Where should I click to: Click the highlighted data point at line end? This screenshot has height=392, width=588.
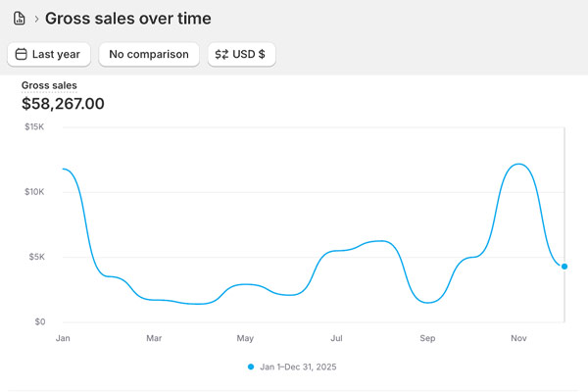tap(564, 267)
